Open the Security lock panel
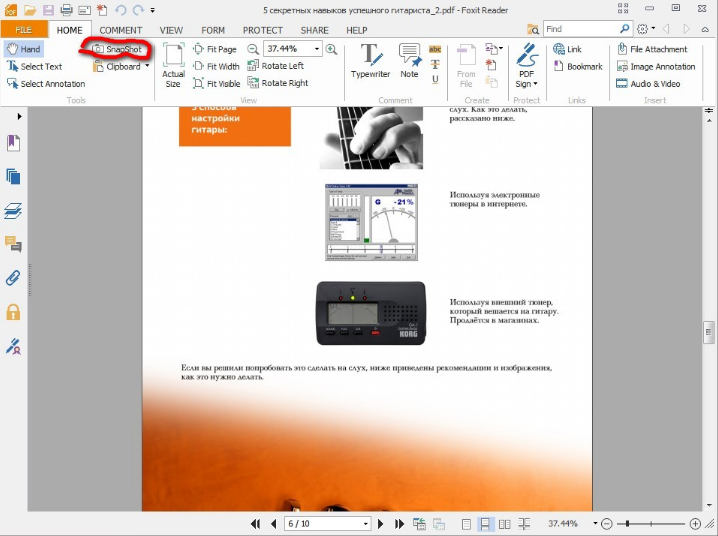This screenshot has width=718, height=536. point(14,312)
